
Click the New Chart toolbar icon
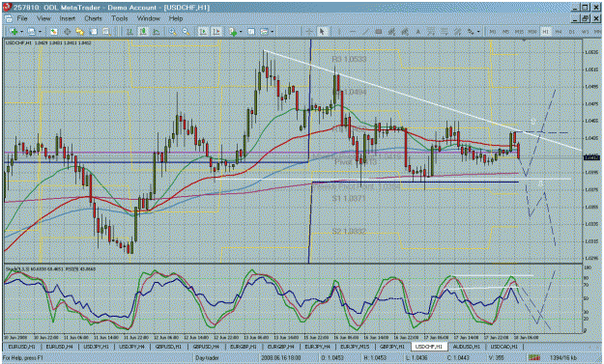click(14, 32)
